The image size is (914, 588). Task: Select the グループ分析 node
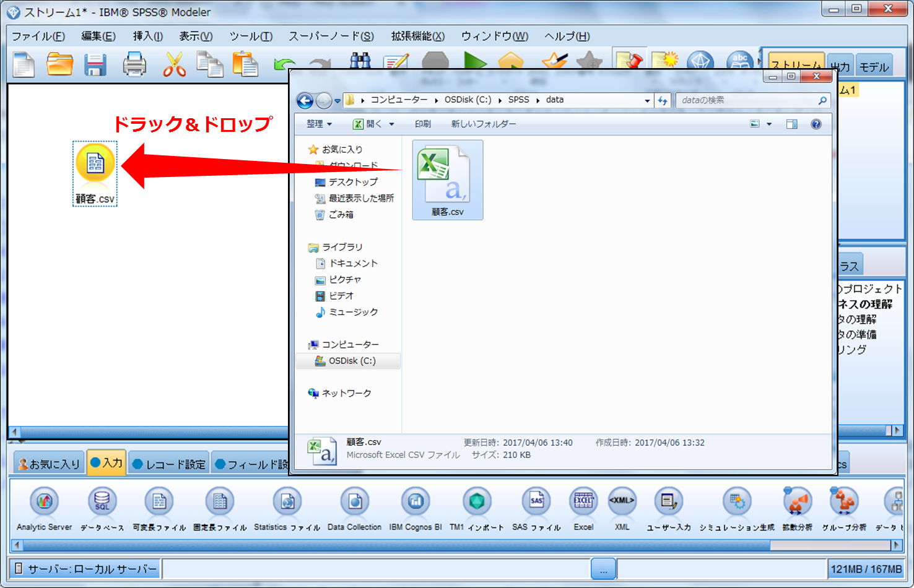844,509
